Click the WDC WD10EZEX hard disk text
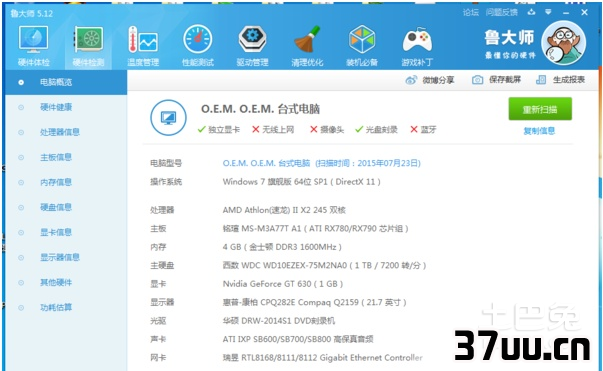The width and height of the screenshot is (603, 371). pyautogui.click(x=324, y=266)
